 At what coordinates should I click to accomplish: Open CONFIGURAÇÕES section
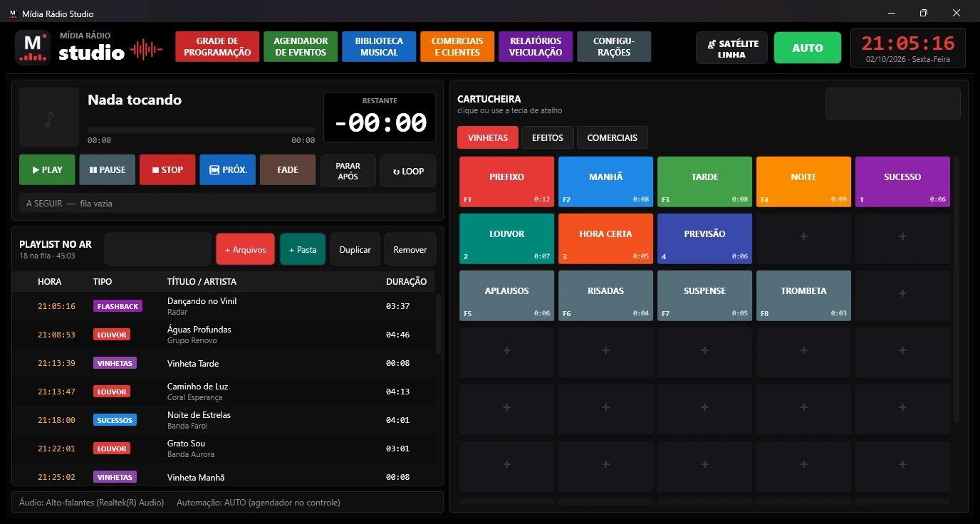pyautogui.click(x=614, y=47)
